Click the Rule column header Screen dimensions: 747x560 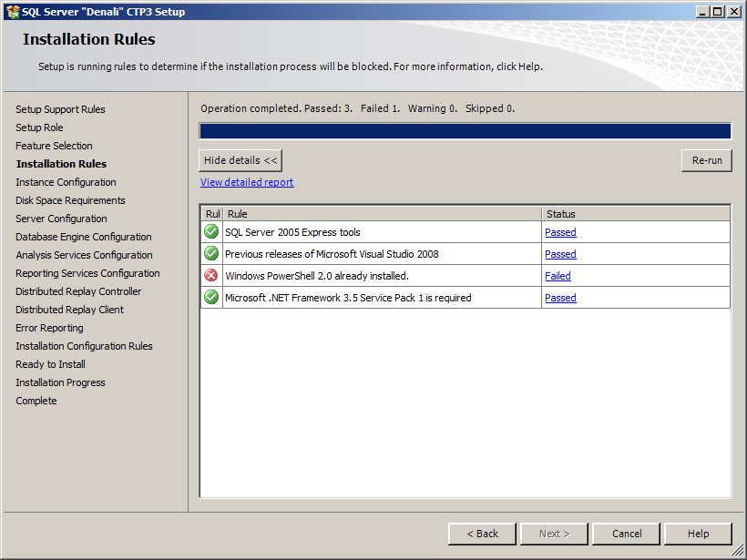(382, 214)
